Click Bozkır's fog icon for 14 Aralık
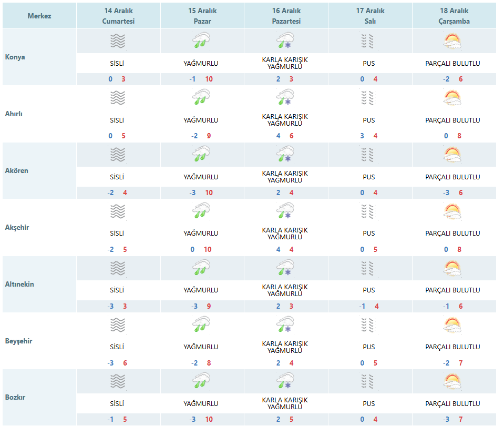504x426 pixels. click(x=118, y=382)
